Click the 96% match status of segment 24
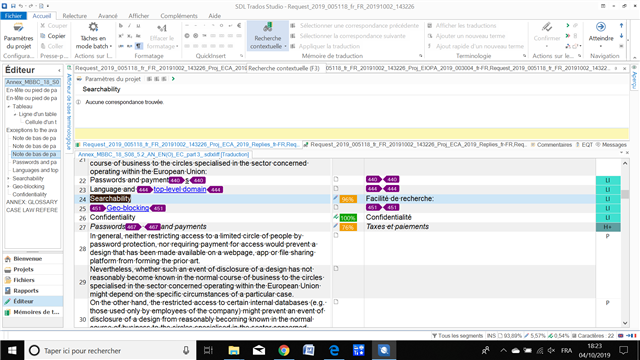The height and width of the screenshot is (360, 640). 348,199
